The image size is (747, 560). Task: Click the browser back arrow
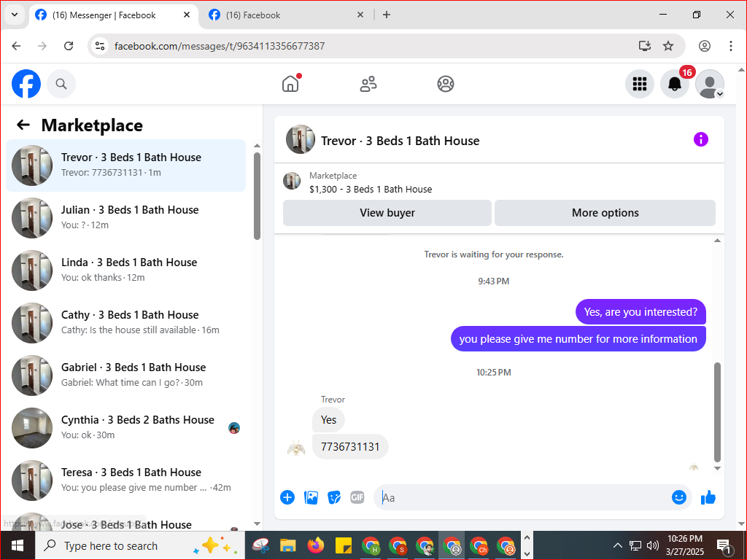pos(16,46)
